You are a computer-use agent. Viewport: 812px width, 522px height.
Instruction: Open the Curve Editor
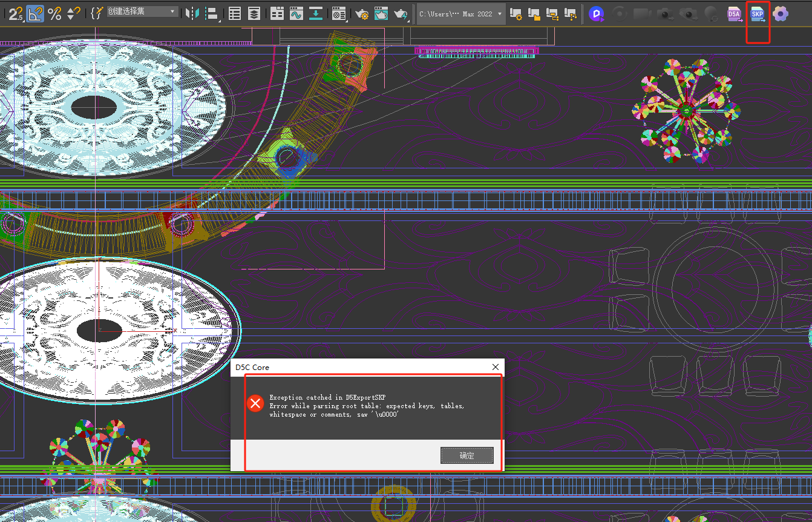296,13
